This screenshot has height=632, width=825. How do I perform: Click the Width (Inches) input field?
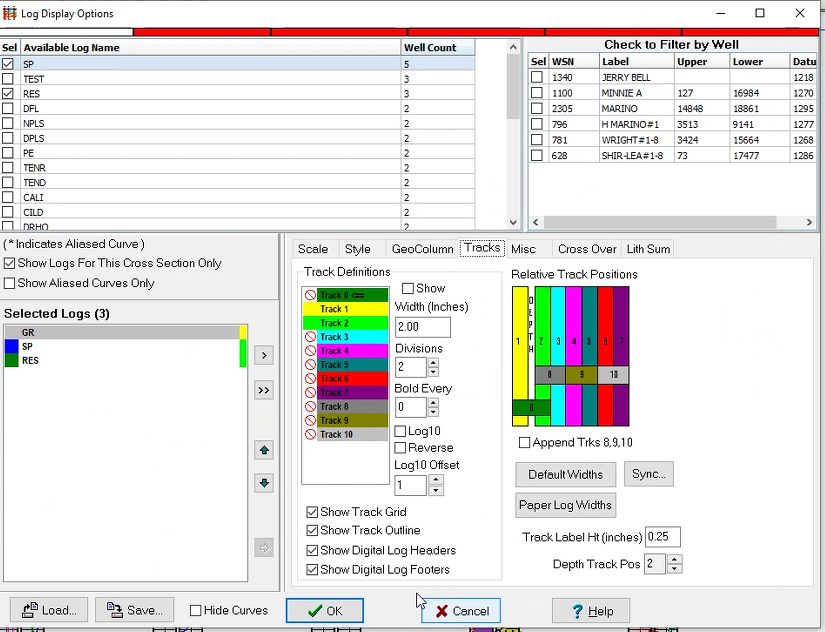point(422,327)
